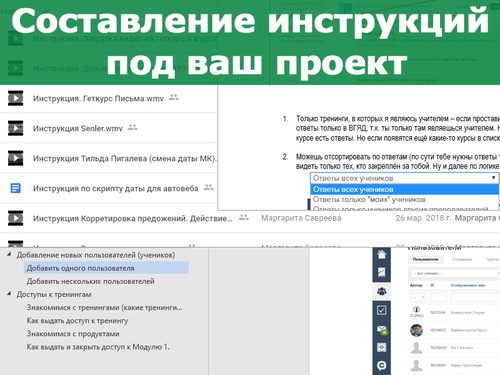
Task: Click shared-people icon beside Геткурс Письма.wmv
Action: tap(174, 98)
